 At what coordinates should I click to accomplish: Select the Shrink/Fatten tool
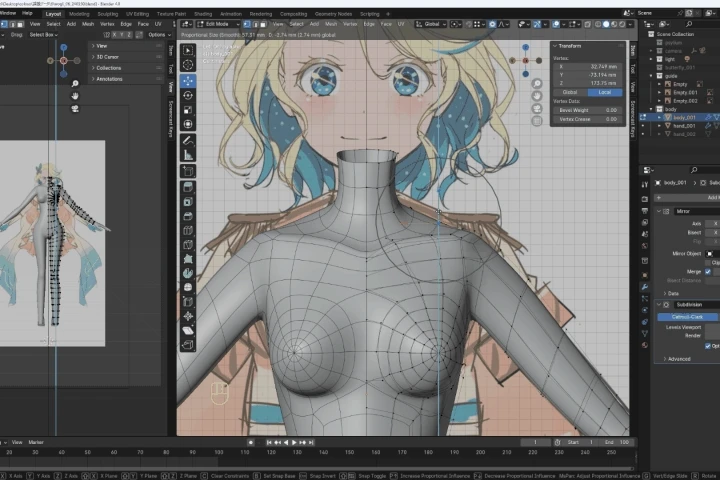pos(188,316)
